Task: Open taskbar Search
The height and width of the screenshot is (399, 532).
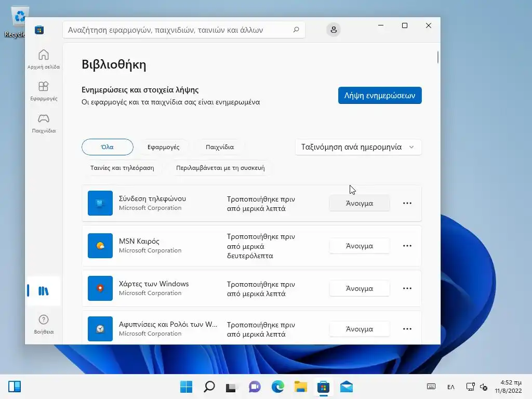Action: [x=209, y=387]
